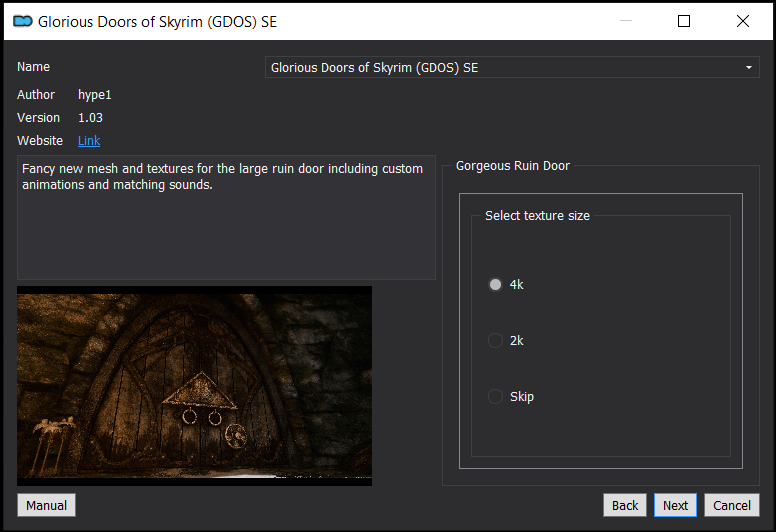776x532 pixels.
Task: Click the ruin door preview image
Action: coord(194,386)
